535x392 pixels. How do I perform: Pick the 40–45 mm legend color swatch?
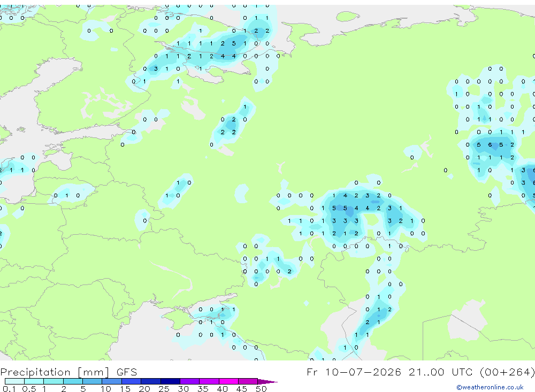click(228, 381)
